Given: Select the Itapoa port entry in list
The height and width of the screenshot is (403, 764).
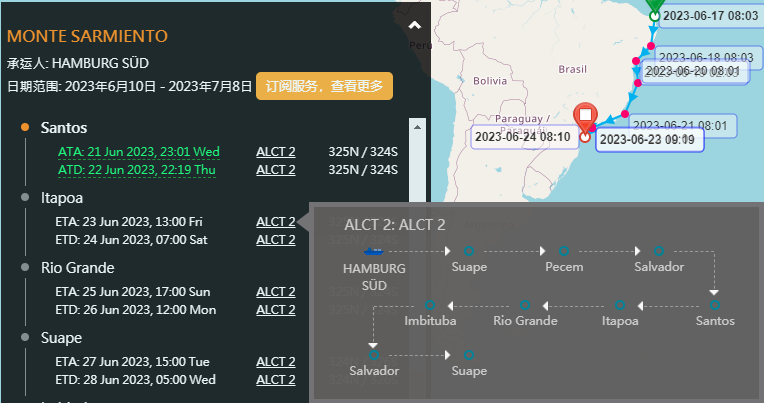Looking at the screenshot, I should pos(60,198).
